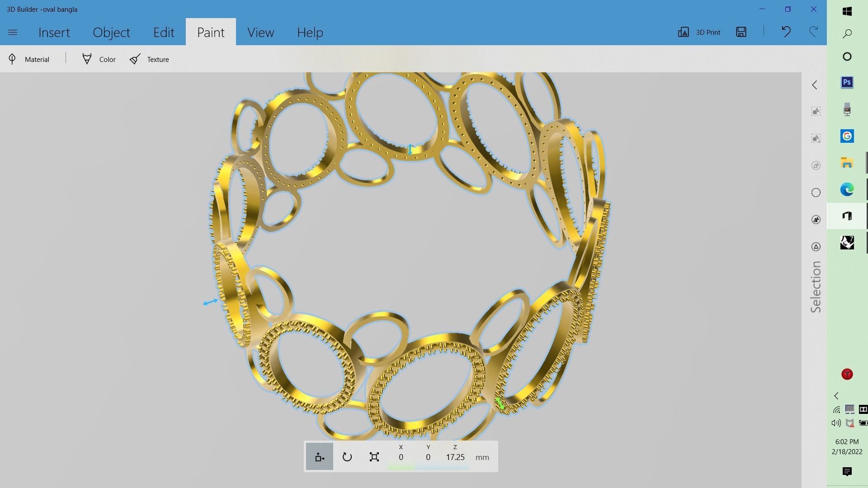Switch to the Insert tab
868x488 pixels.
[54, 32]
